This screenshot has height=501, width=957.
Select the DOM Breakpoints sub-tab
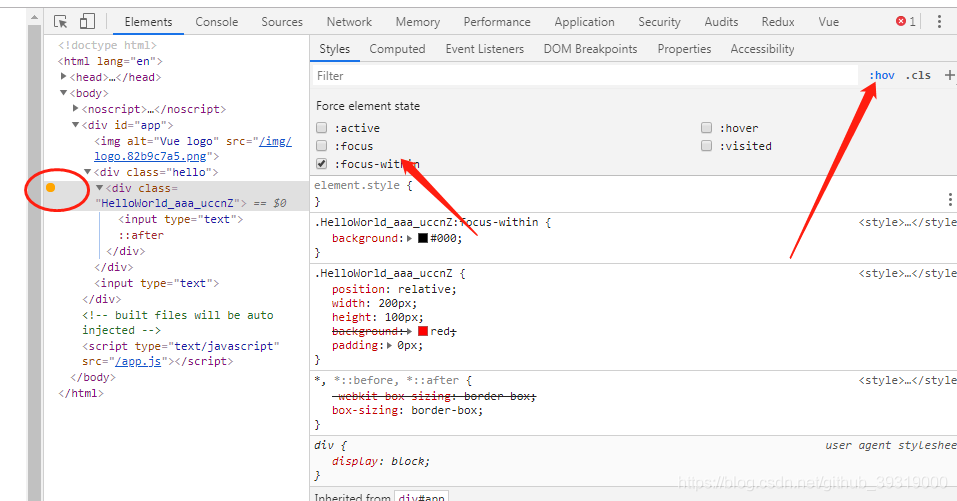[590, 49]
